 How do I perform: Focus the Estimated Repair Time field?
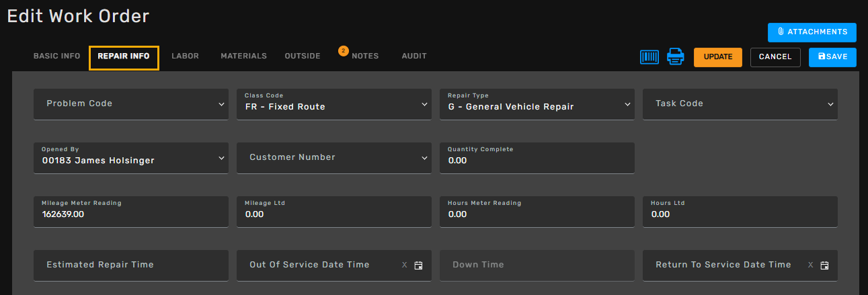coord(131,265)
